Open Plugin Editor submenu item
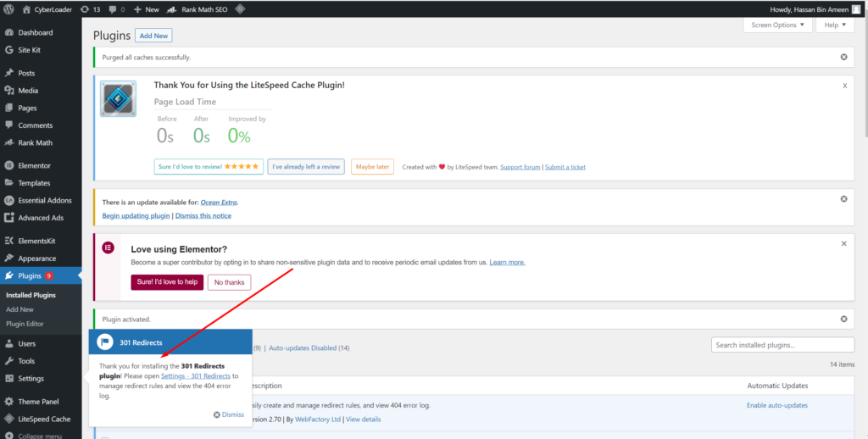 pyautogui.click(x=25, y=324)
